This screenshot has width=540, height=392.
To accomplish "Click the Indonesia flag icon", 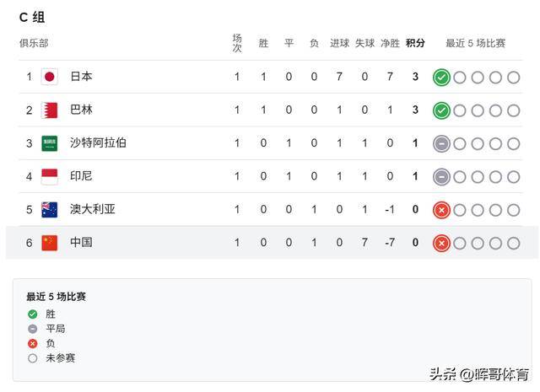I will (x=50, y=176).
